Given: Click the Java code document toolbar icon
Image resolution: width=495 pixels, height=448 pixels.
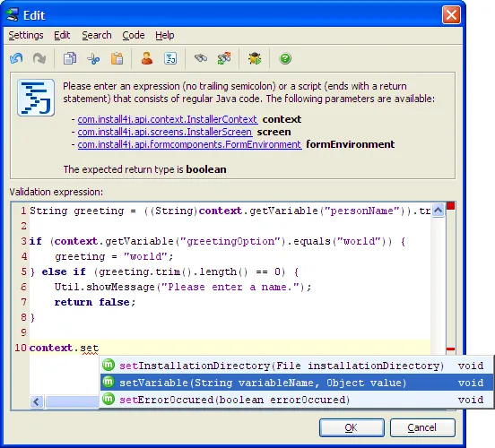Looking at the screenshot, I should point(170,58).
